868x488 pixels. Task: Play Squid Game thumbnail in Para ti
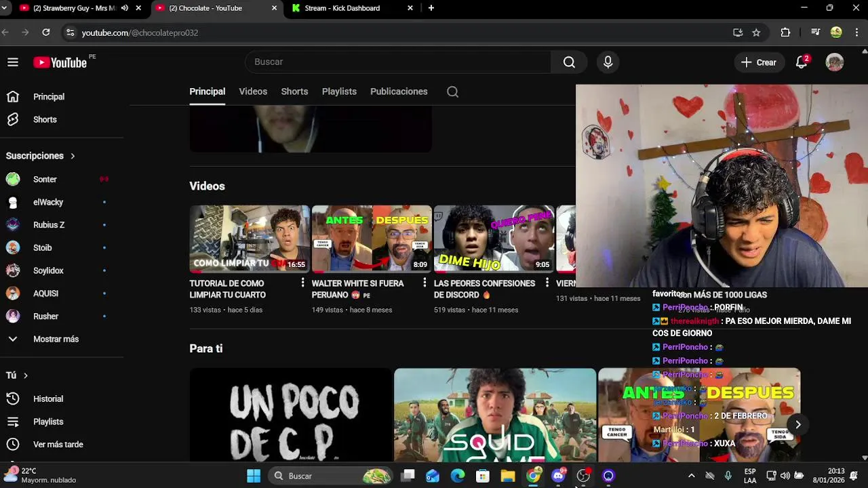(495, 415)
